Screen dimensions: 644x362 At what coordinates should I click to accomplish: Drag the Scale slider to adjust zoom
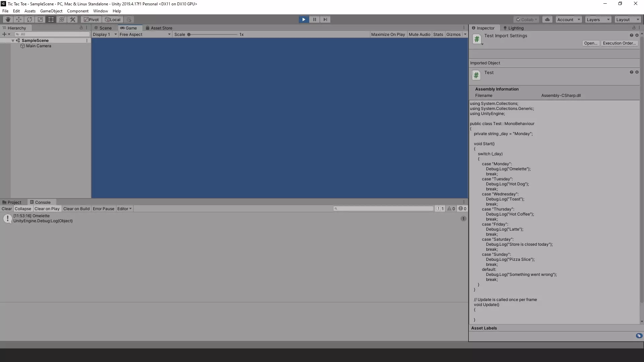190,34
